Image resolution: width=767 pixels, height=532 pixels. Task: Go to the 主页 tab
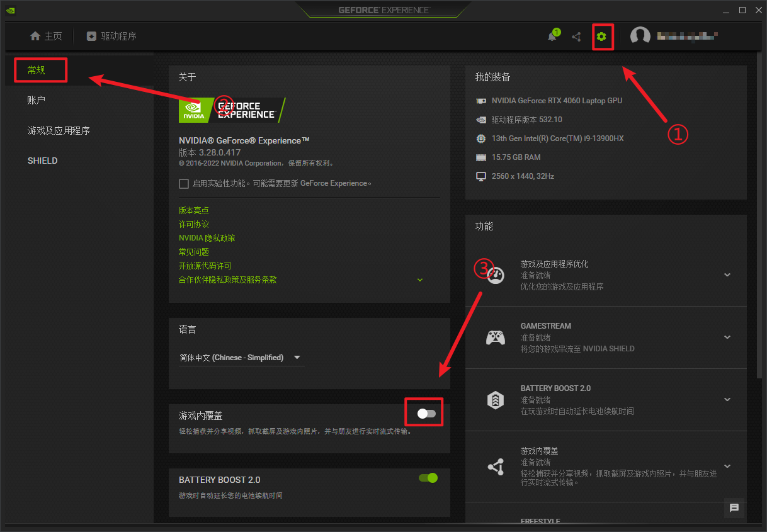pyautogui.click(x=46, y=36)
